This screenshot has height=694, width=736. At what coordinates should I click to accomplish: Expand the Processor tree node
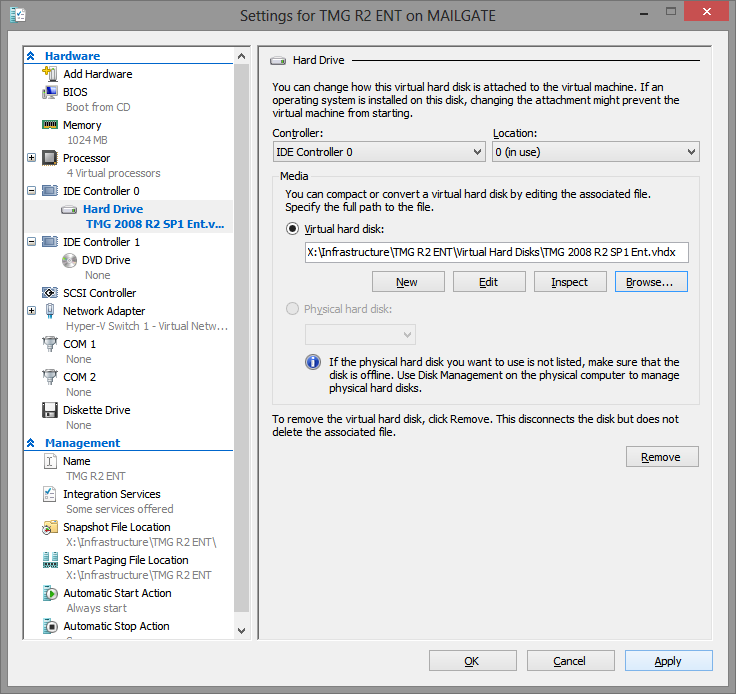(32, 158)
